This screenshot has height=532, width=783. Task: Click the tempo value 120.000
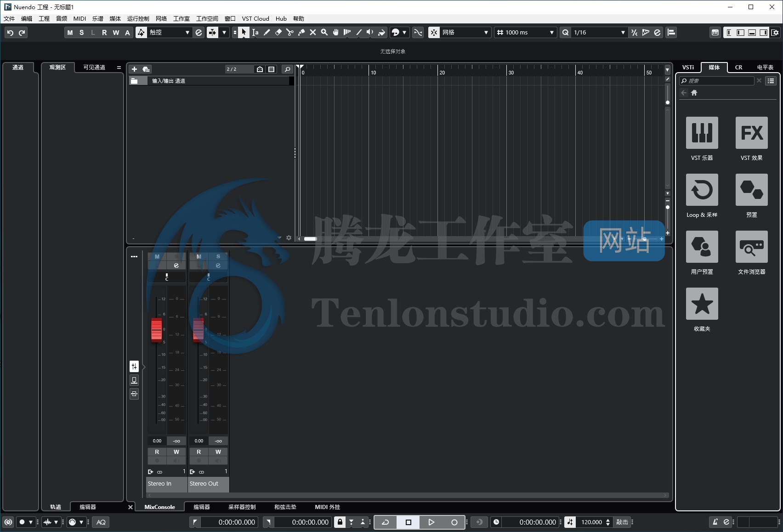(591, 522)
